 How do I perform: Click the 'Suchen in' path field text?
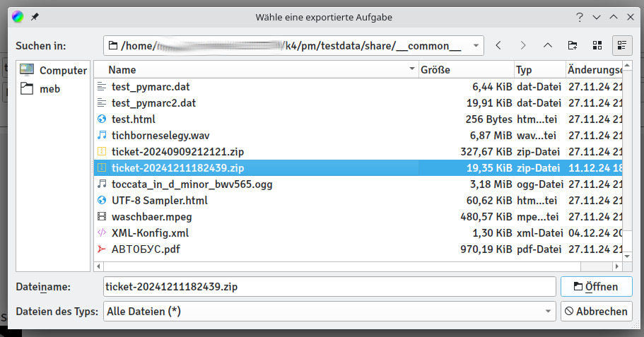291,45
